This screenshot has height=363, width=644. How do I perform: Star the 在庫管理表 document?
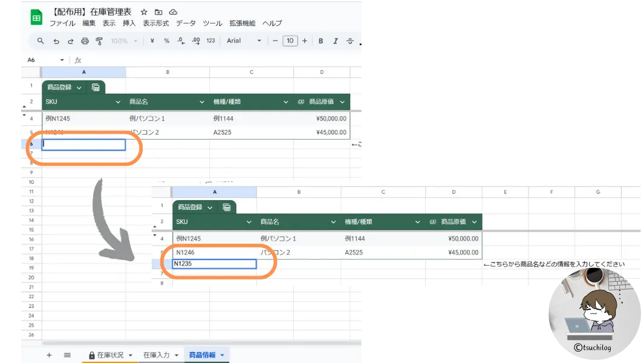(x=144, y=12)
